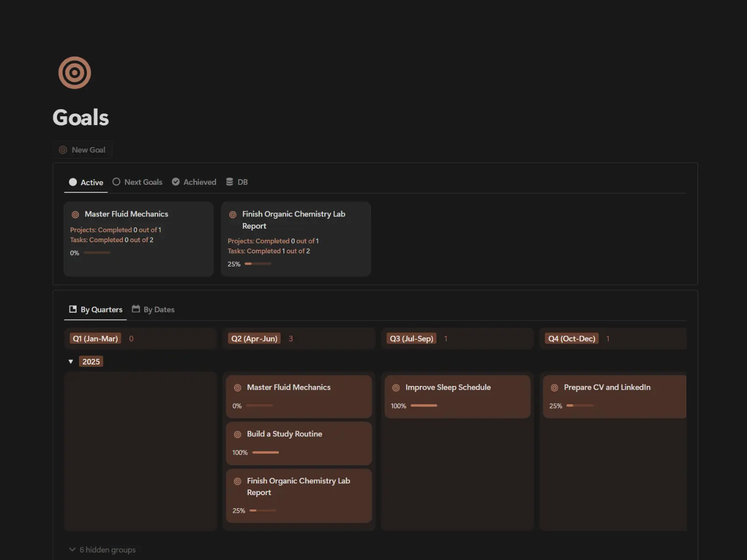The height and width of the screenshot is (560, 747).
Task: Click target icon beside Prepare CV and LinkedIn
Action: [x=554, y=388]
